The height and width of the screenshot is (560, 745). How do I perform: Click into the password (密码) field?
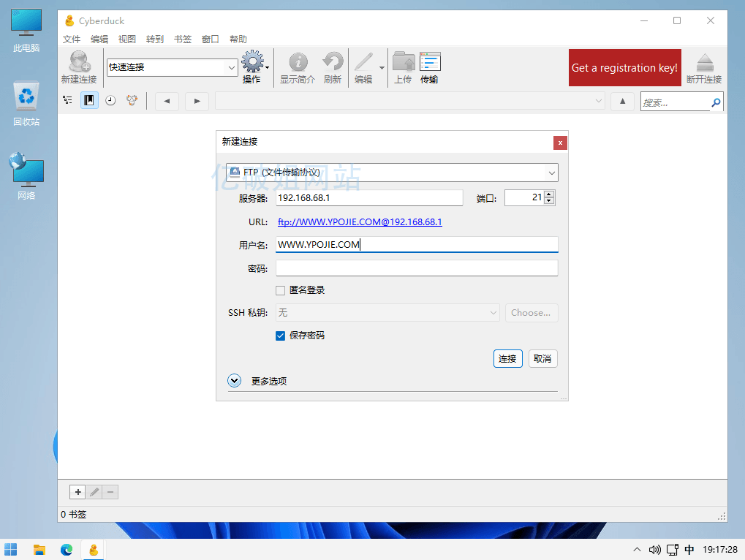(417, 268)
